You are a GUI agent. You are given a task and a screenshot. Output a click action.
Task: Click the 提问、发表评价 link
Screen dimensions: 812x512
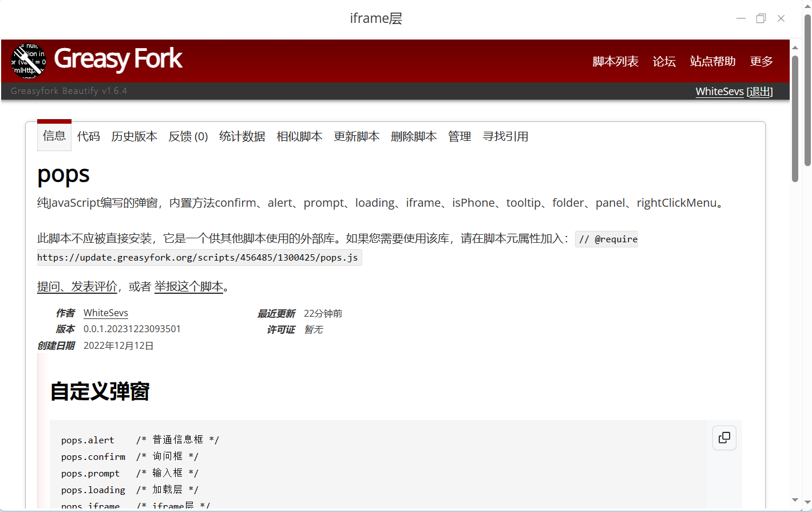coord(77,286)
